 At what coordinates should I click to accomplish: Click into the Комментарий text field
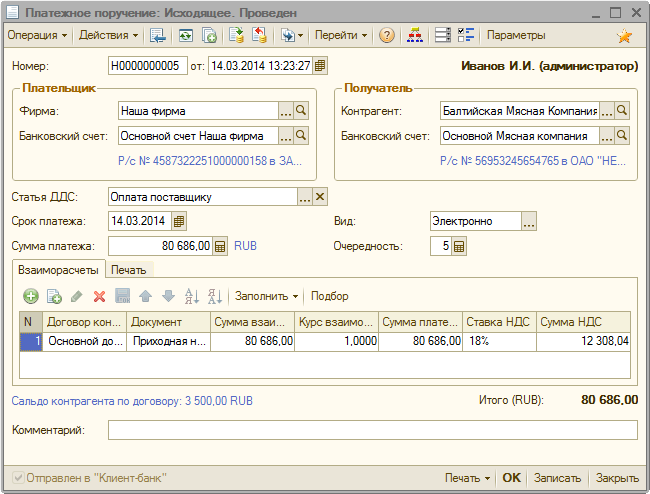pos(372,430)
